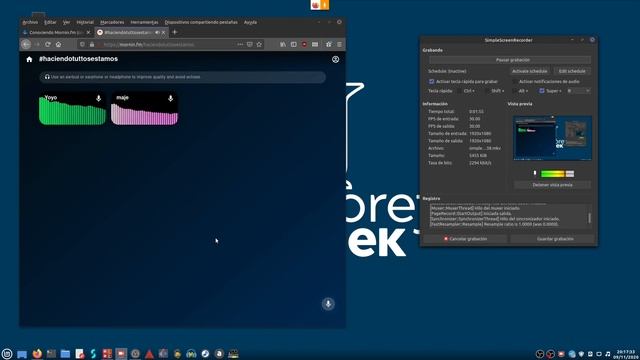Click the #haciendotuttosestamos room title
This screenshot has height=360, width=640.
coord(78,59)
